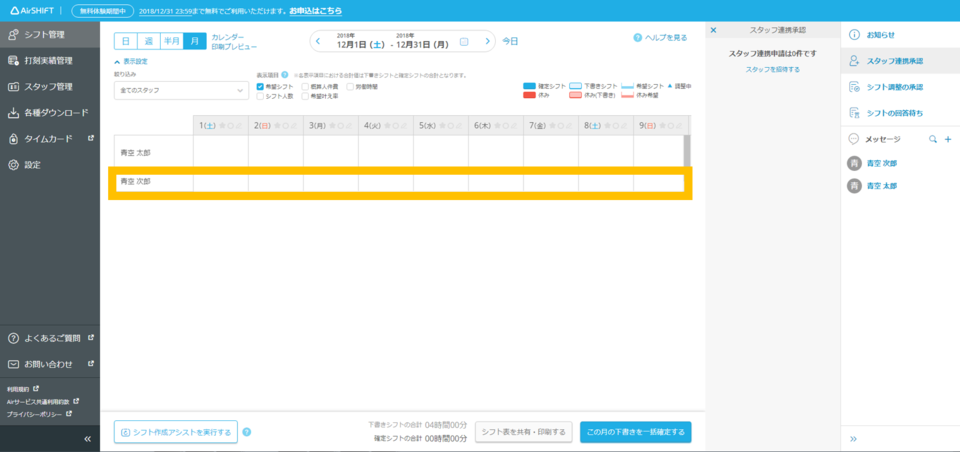Viewport: 960px width, 452px height.
Task: Click この月の下書きを一括確定する button
Action: tap(635, 432)
